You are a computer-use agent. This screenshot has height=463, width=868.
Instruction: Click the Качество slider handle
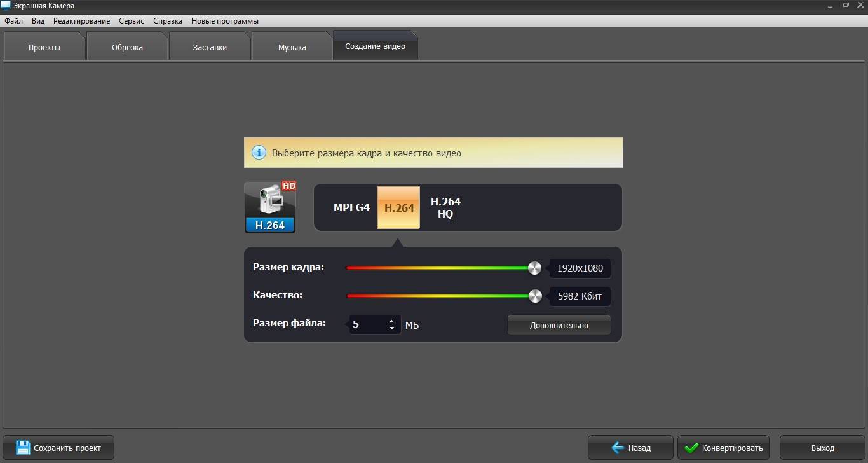pyautogui.click(x=535, y=296)
